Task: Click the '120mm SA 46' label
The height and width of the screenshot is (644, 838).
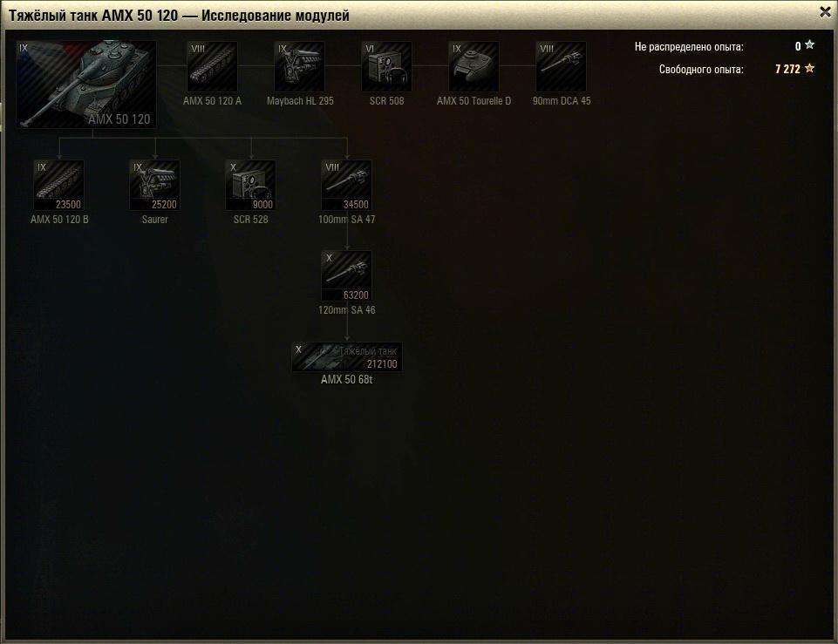Action: point(347,310)
